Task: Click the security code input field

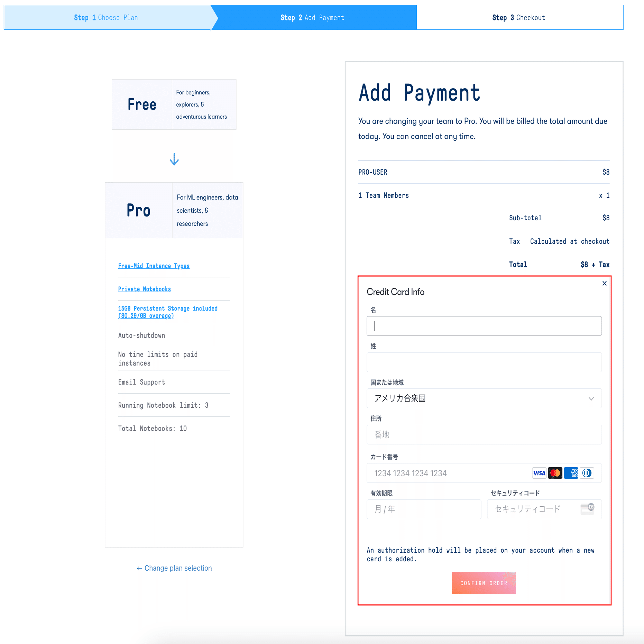Action: pos(544,509)
